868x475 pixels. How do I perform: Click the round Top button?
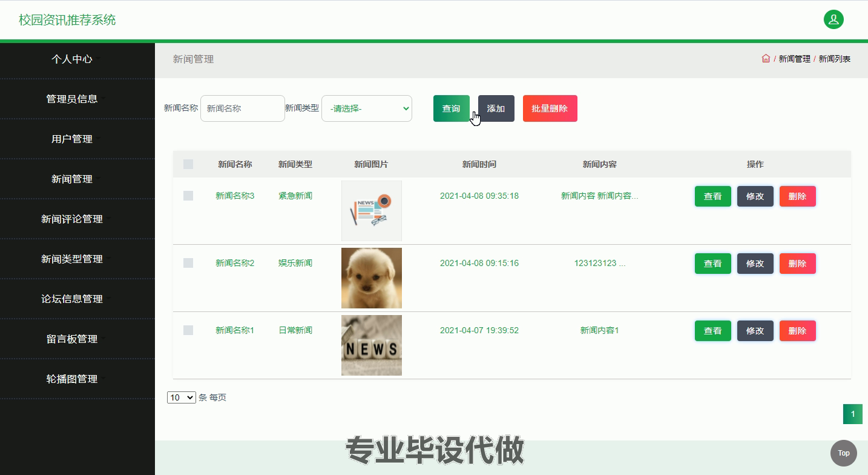pyautogui.click(x=844, y=453)
